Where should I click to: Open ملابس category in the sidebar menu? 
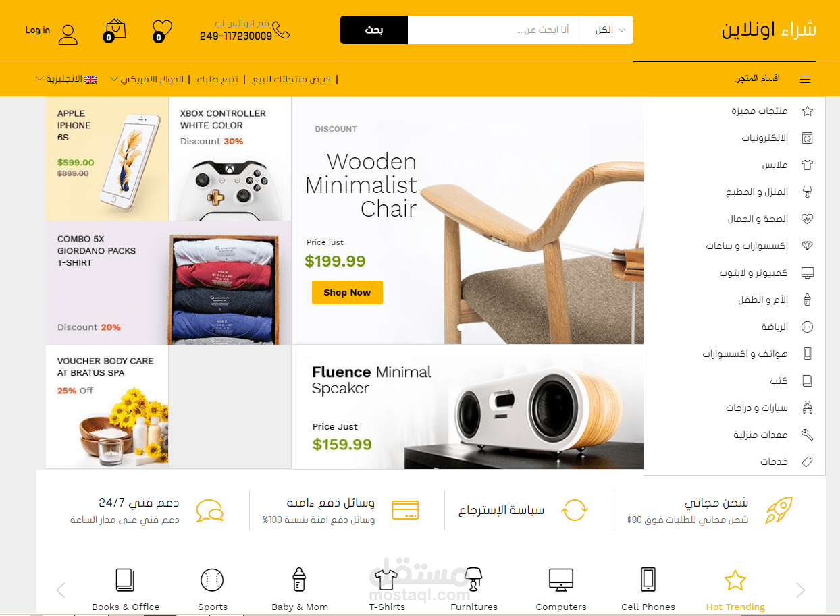775,165
